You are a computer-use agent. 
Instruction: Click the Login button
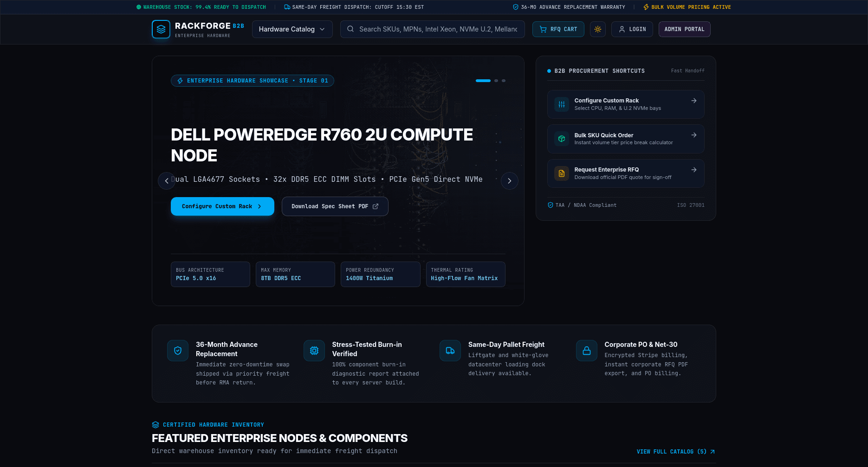(x=632, y=29)
